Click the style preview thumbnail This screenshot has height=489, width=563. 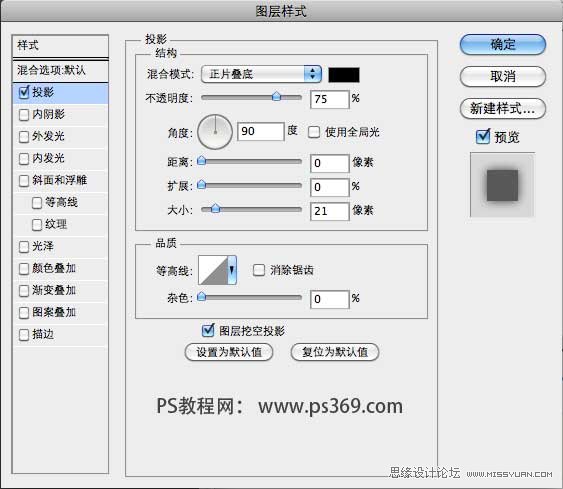(502, 185)
